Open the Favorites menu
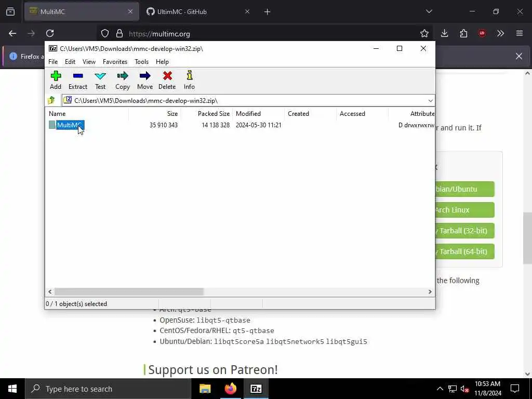The image size is (532, 399). (x=115, y=62)
